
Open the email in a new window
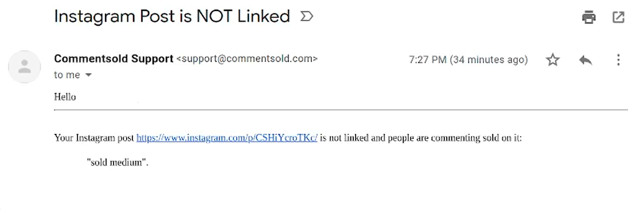618,17
